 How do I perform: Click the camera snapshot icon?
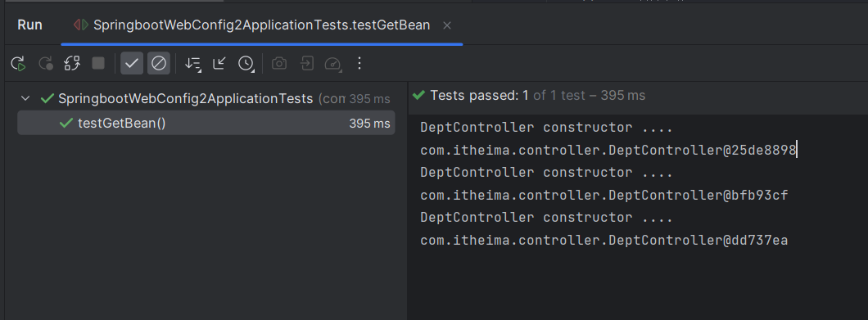coord(279,64)
